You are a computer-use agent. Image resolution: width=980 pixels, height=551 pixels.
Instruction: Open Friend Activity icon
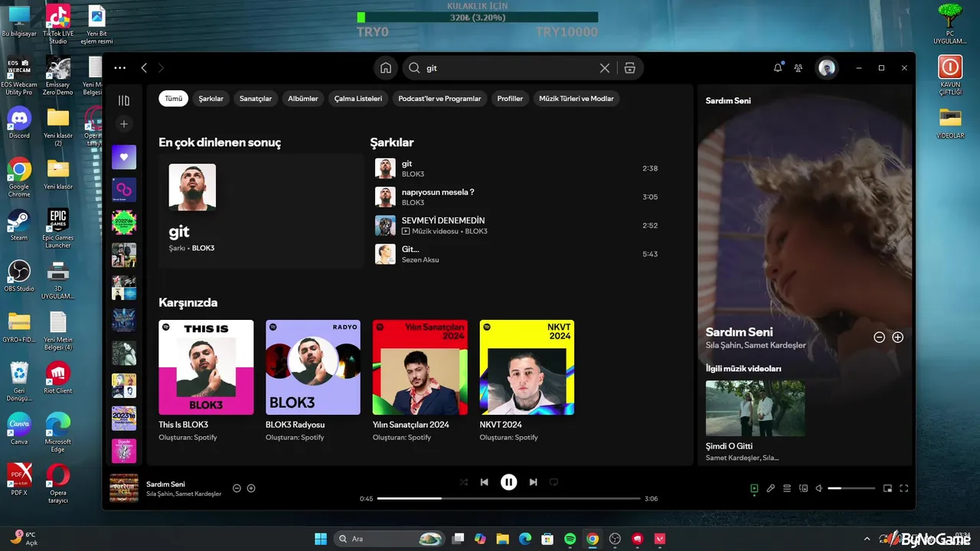click(799, 68)
